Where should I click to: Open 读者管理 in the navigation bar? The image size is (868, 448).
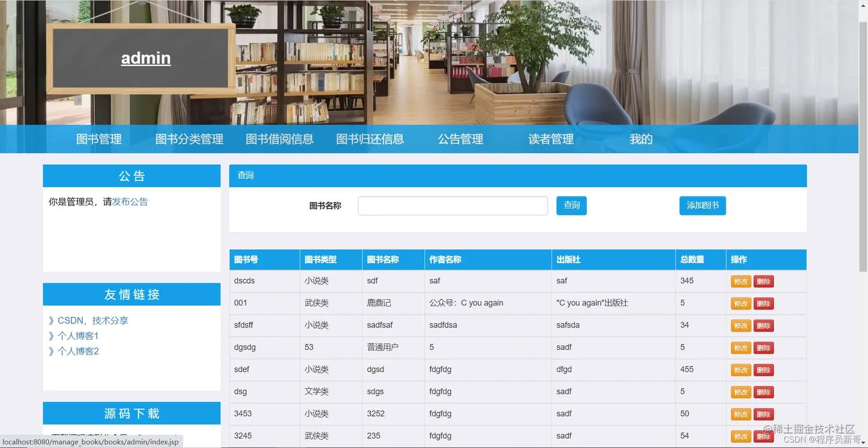coord(551,139)
